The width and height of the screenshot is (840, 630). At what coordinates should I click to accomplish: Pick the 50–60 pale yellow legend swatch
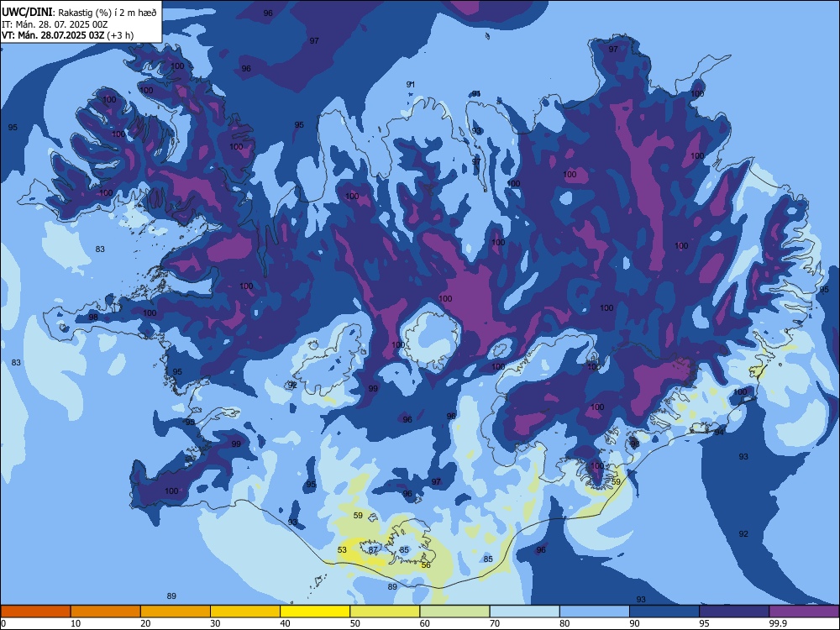[385, 612]
